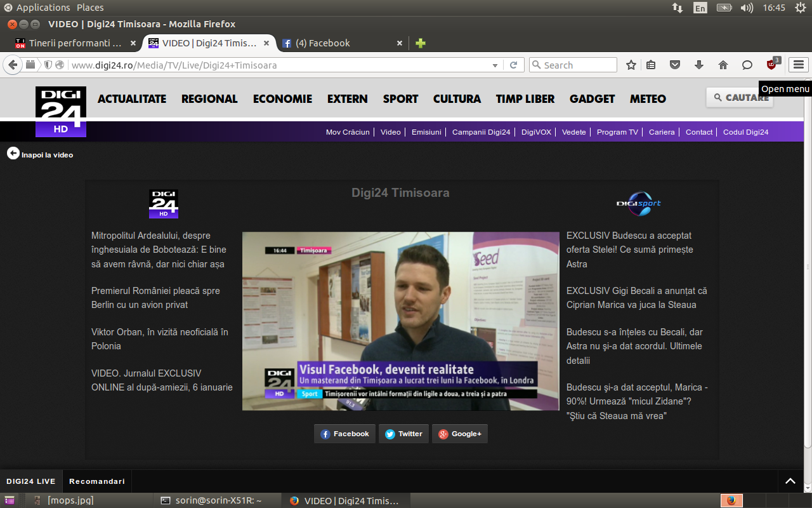This screenshot has height=508, width=812.
Task: Open Digi24 HD logo above left headlines
Action: (164, 204)
